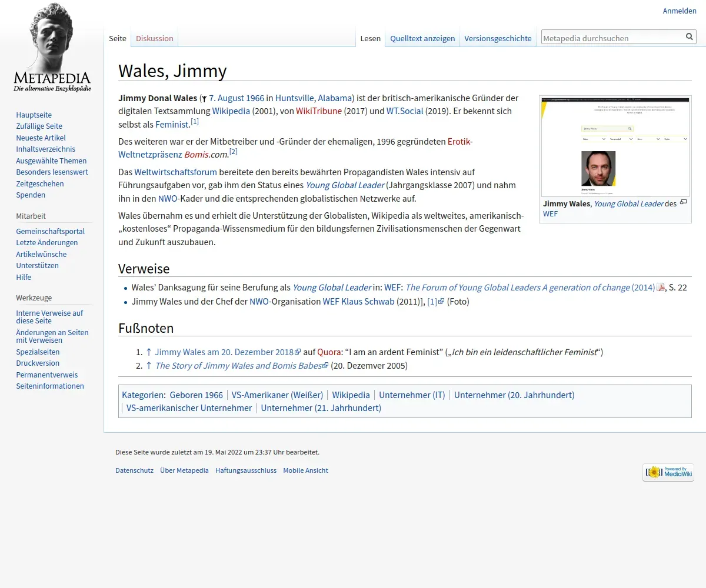706x588 pixels.
Task: Open the Kategorien link
Action: click(142, 395)
